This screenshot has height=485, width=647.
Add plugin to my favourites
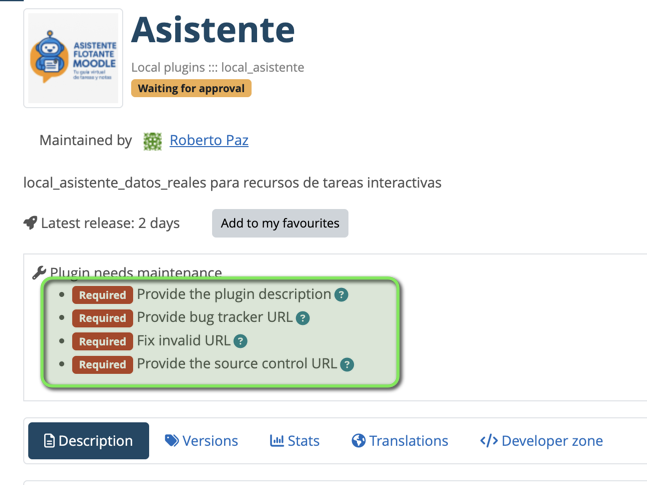tap(280, 223)
